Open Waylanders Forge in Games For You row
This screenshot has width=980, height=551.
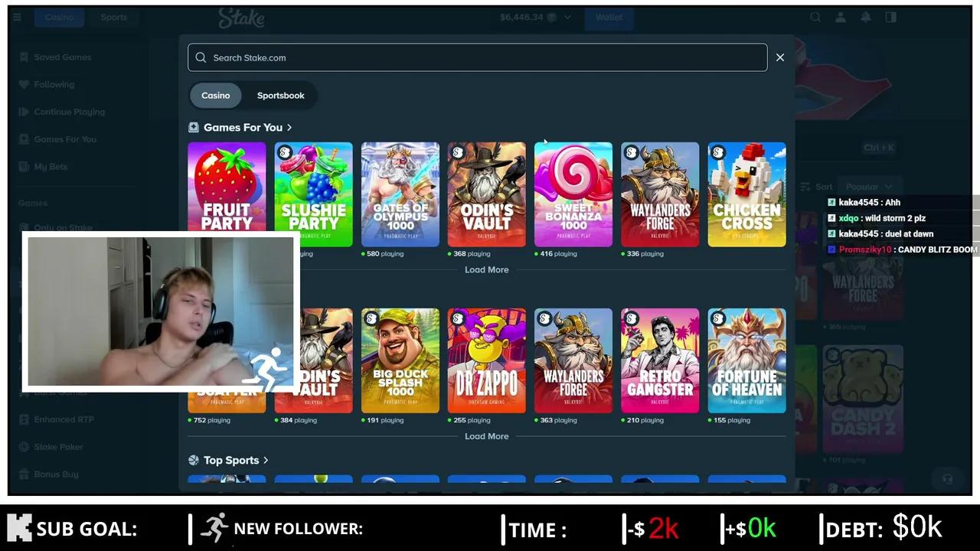[660, 194]
